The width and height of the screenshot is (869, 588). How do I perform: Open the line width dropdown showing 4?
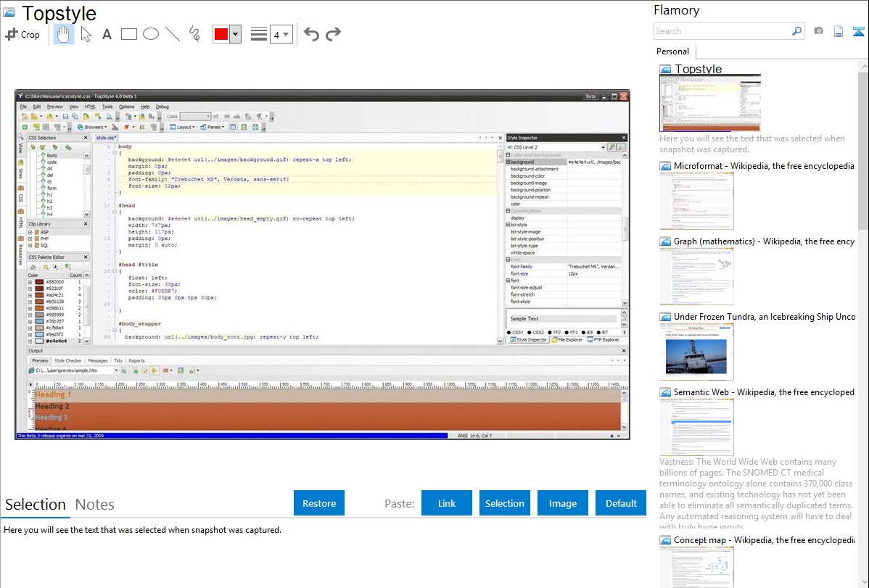[x=281, y=34]
